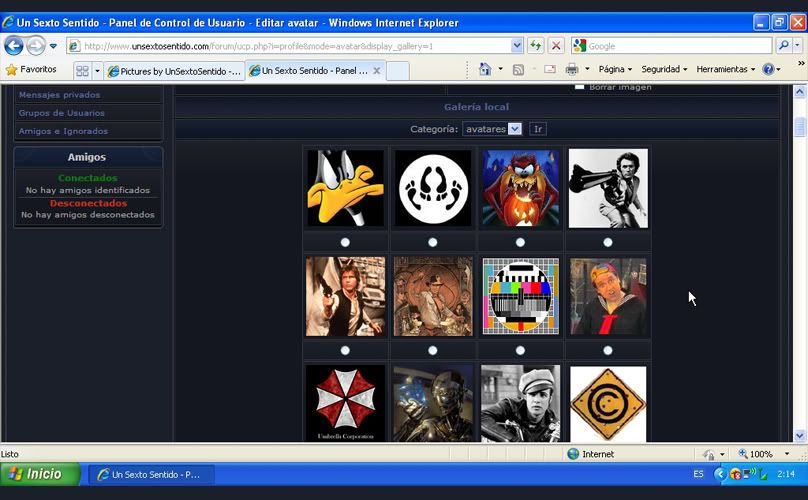Click the address bar URL field
Viewport: 808px width, 500px height.
tap(289, 46)
